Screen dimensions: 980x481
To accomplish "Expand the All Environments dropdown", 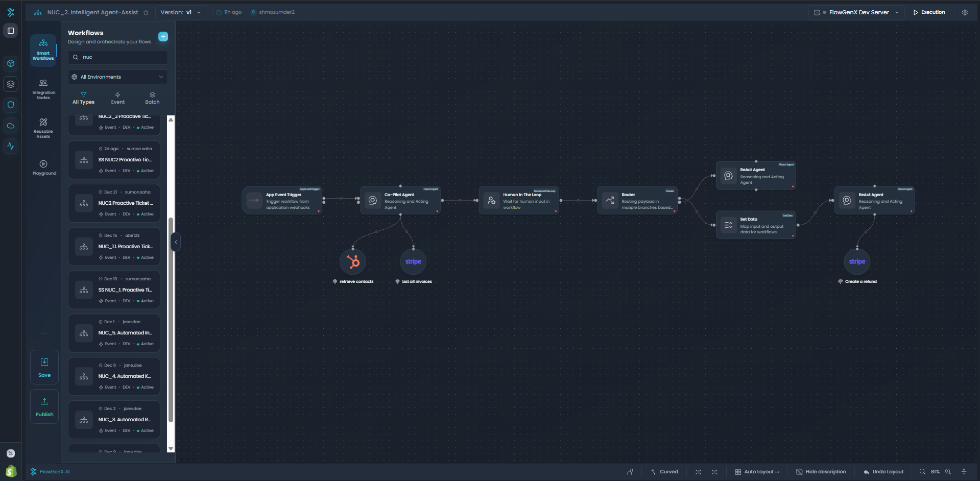I will point(118,77).
